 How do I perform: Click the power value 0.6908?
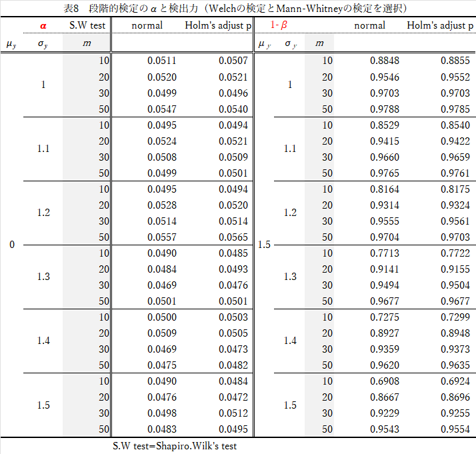(385, 381)
